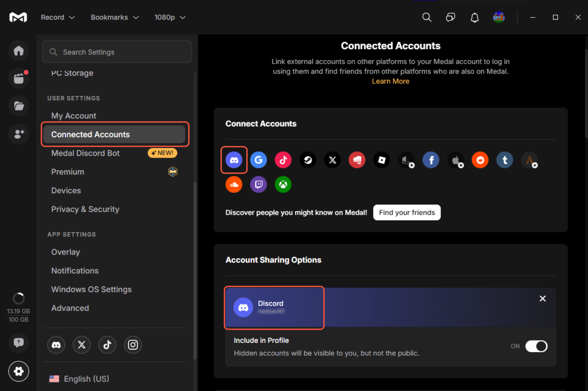The image size is (588, 391).
Task: Click the Premium badge icon
Action: [173, 172]
